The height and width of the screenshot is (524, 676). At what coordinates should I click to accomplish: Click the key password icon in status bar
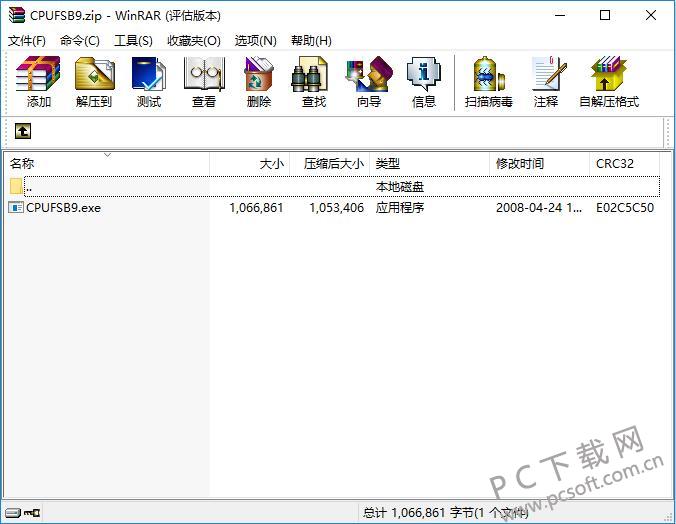click(32, 513)
